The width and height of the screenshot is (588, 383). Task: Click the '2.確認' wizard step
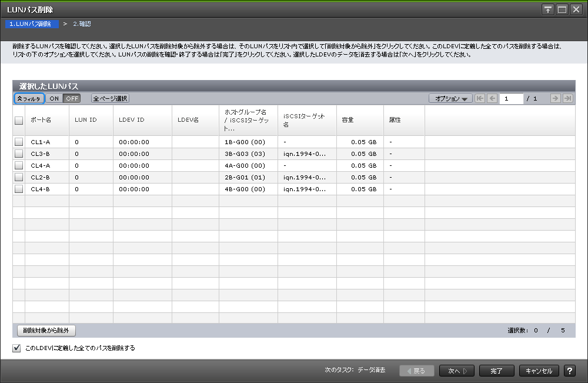tap(82, 24)
